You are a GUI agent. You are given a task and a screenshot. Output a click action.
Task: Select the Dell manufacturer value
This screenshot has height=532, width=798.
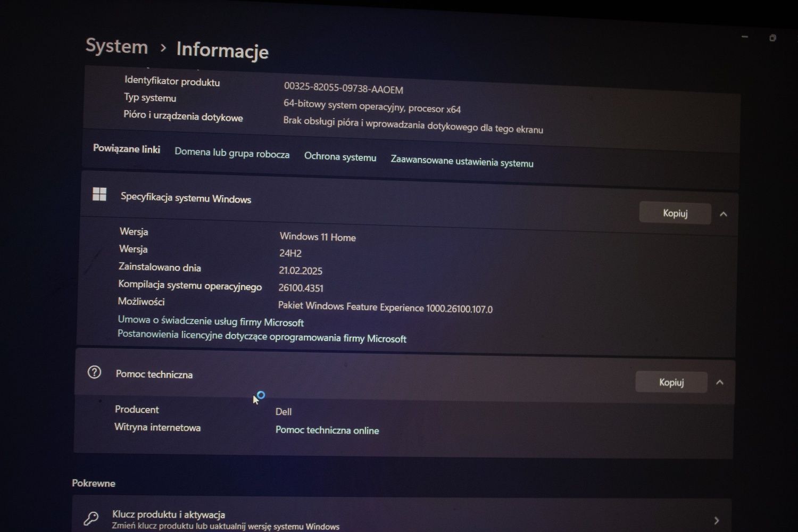(x=284, y=411)
